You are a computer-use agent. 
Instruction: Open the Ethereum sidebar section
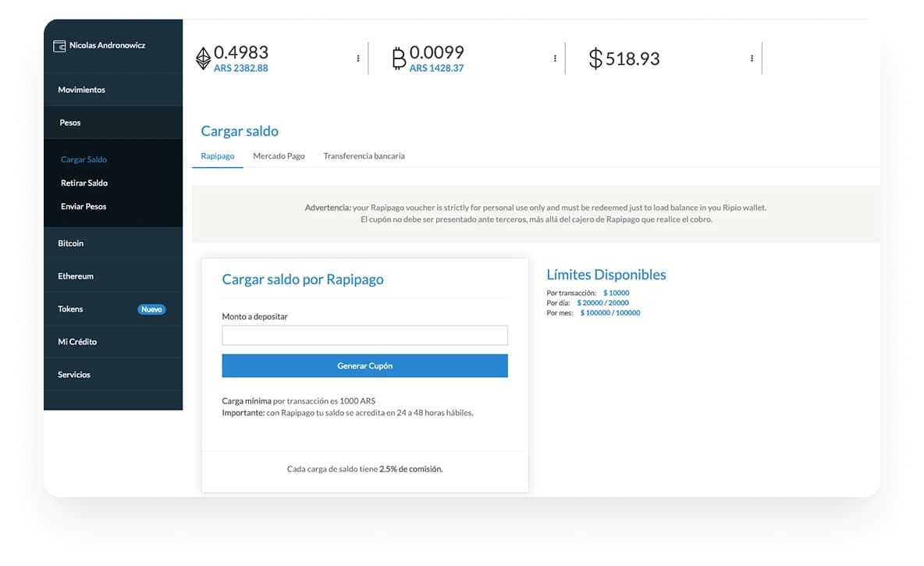[113, 276]
